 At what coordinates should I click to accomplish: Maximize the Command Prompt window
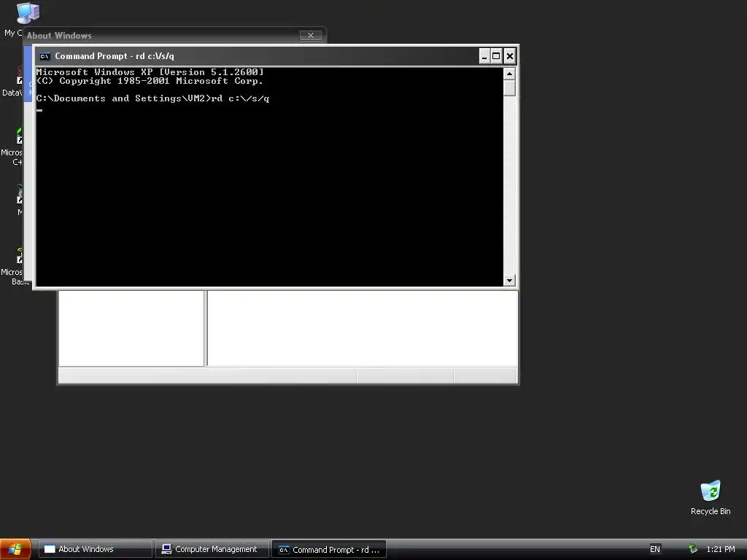pos(496,56)
